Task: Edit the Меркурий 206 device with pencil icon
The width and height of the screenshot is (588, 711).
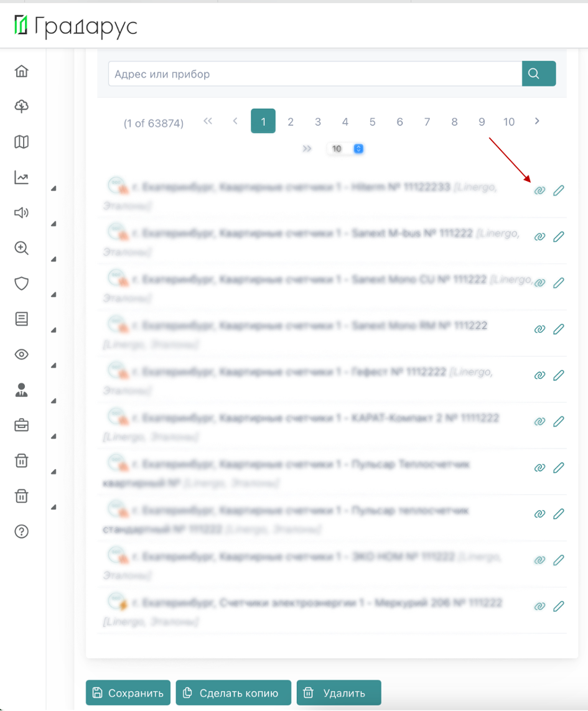Action: (x=559, y=606)
